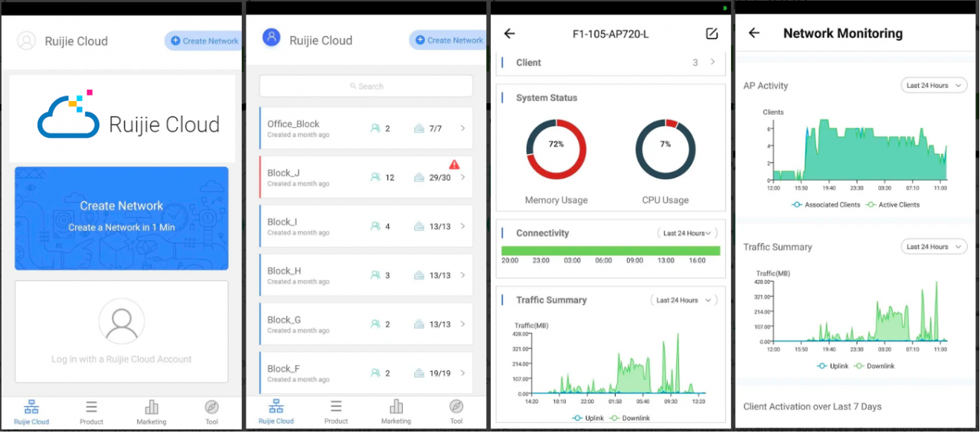Open AP Traffic Summary Last 24 Hours dropdown
The height and width of the screenshot is (433, 980).
coord(684,301)
